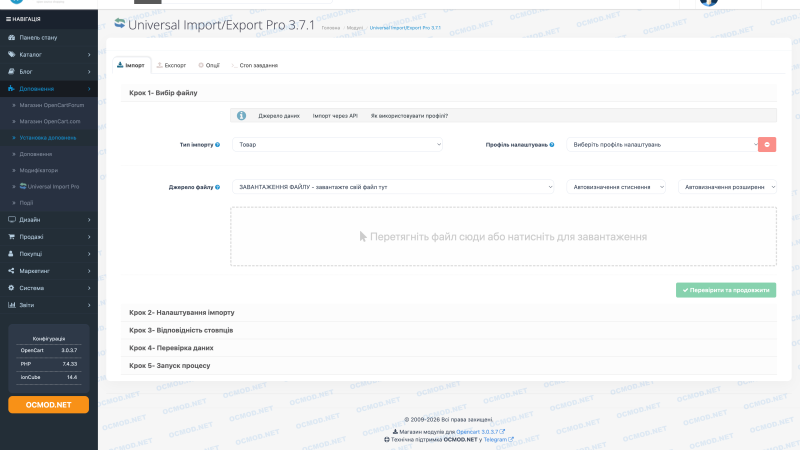Click the Каталог tag icon
The image size is (800, 450).
tap(11, 54)
